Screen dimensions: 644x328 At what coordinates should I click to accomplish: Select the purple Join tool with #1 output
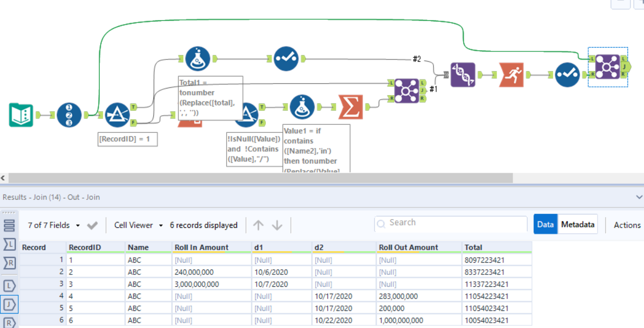click(407, 91)
